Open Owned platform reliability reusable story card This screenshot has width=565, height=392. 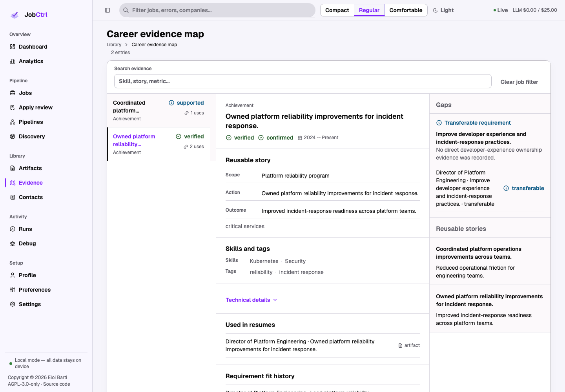pos(490,309)
